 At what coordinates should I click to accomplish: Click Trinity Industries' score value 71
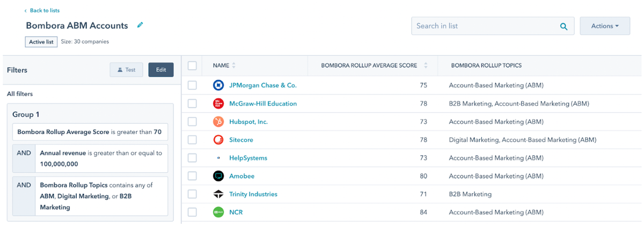(x=423, y=194)
